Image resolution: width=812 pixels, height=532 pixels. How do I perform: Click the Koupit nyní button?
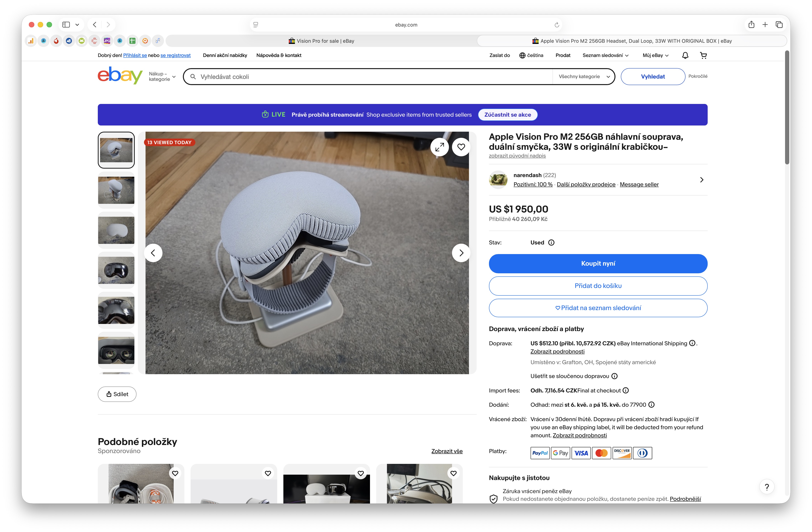point(598,263)
